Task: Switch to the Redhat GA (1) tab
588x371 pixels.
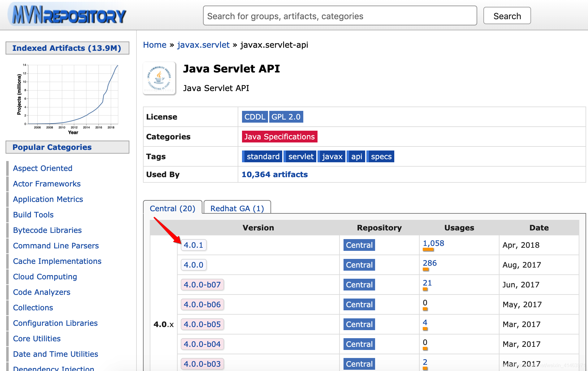Action: pyautogui.click(x=237, y=208)
